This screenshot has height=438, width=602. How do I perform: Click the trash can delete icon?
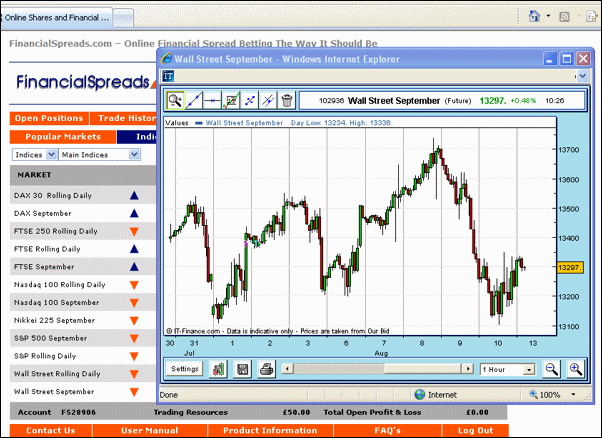click(x=286, y=101)
